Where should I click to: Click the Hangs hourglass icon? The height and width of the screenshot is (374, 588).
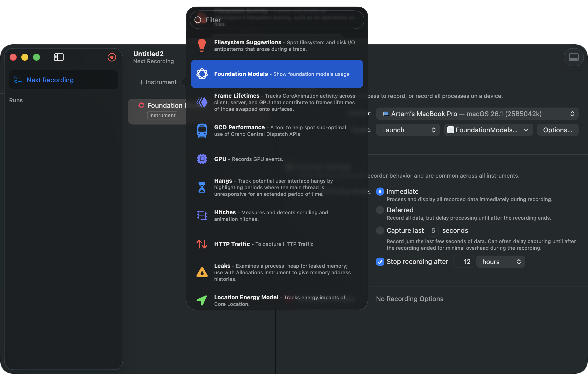point(202,187)
